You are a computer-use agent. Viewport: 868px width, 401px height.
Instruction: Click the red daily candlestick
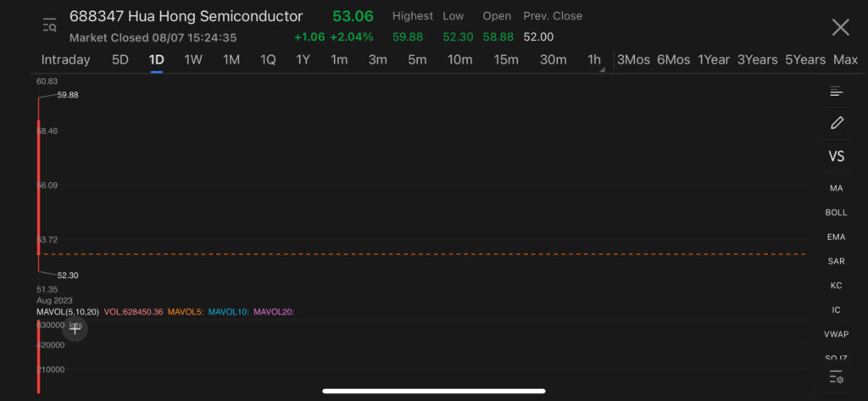click(38, 187)
